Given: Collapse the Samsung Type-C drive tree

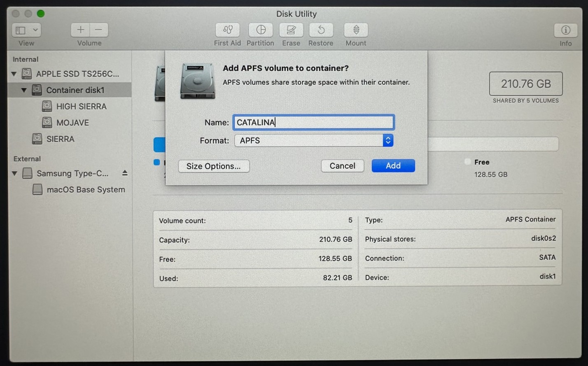Looking at the screenshot, I should click(x=14, y=174).
